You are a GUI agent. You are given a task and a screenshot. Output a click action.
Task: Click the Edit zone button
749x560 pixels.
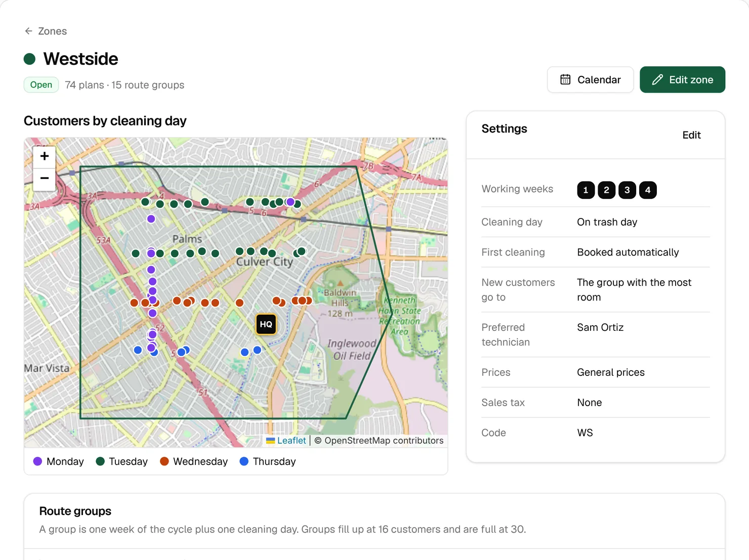[x=682, y=80]
